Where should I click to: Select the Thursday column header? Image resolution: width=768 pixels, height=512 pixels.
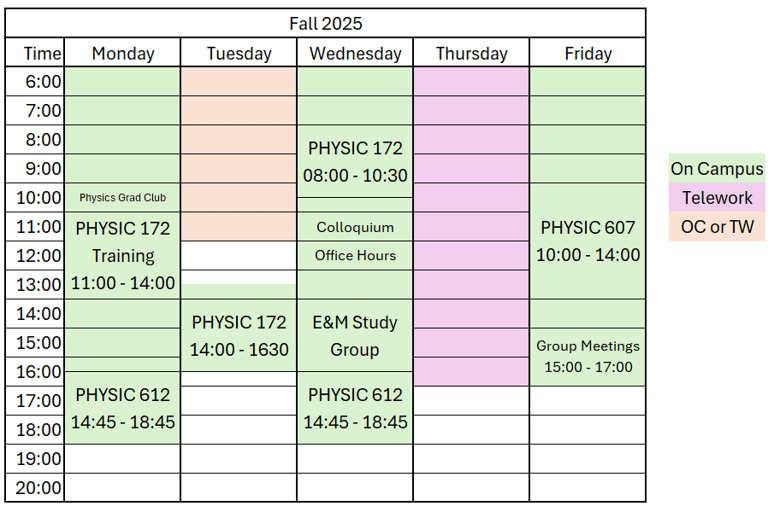471,53
